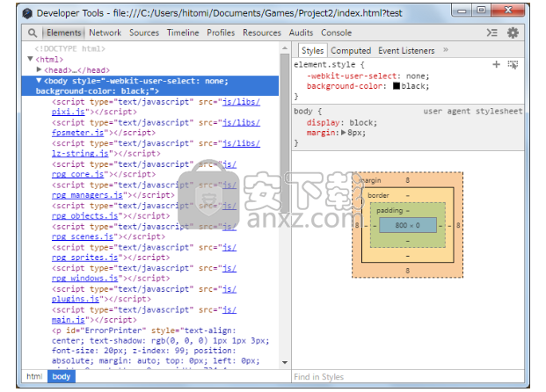Open the rpg_managers.js script link
546x392 pixels.
pyautogui.click(x=87, y=195)
